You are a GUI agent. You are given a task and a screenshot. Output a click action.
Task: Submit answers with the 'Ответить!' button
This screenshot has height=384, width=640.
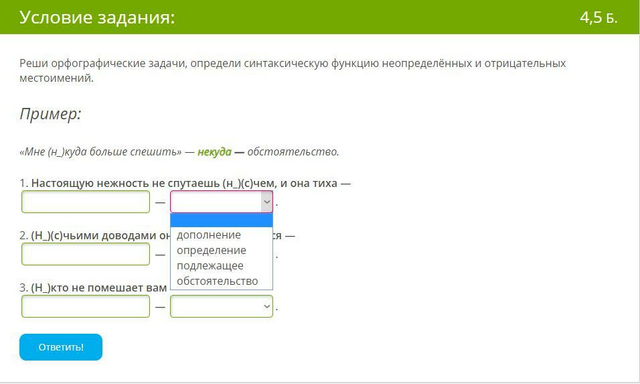[61, 347]
